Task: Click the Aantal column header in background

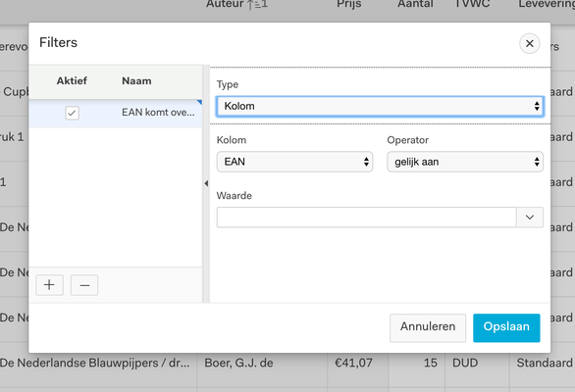Action: pyautogui.click(x=415, y=4)
